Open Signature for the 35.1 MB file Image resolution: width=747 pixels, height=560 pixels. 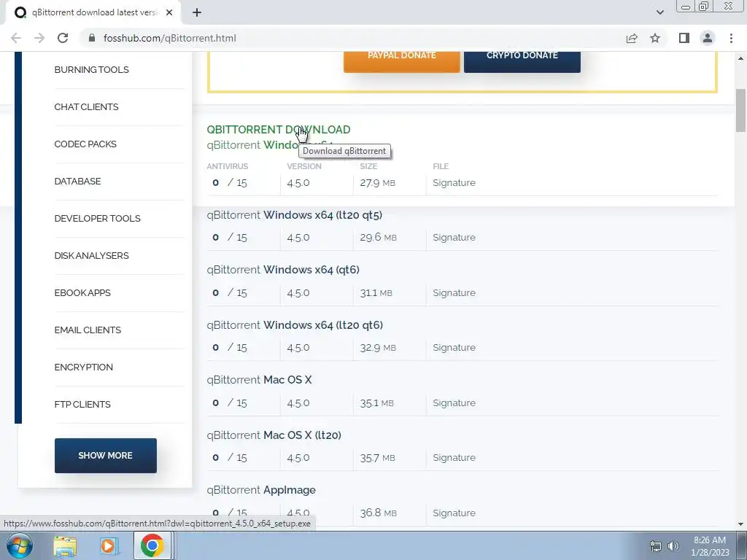pyautogui.click(x=454, y=402)
